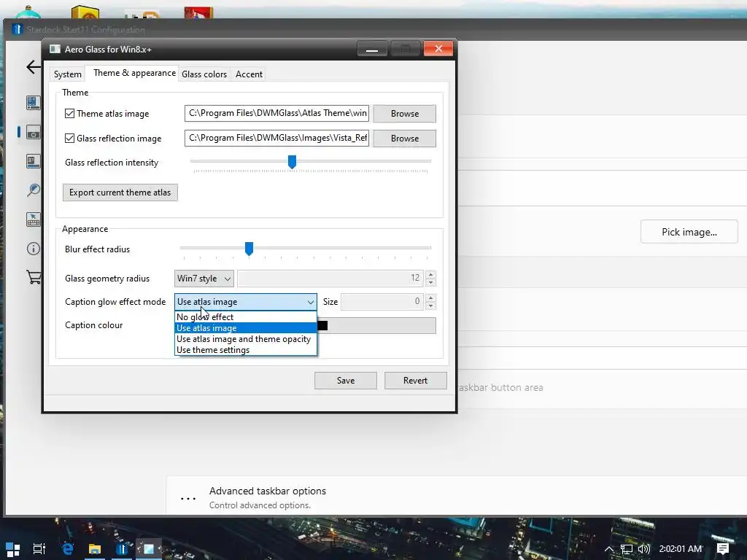
Task: Uncheck Glass reflection image checkbox
Action: click(69, 138)
